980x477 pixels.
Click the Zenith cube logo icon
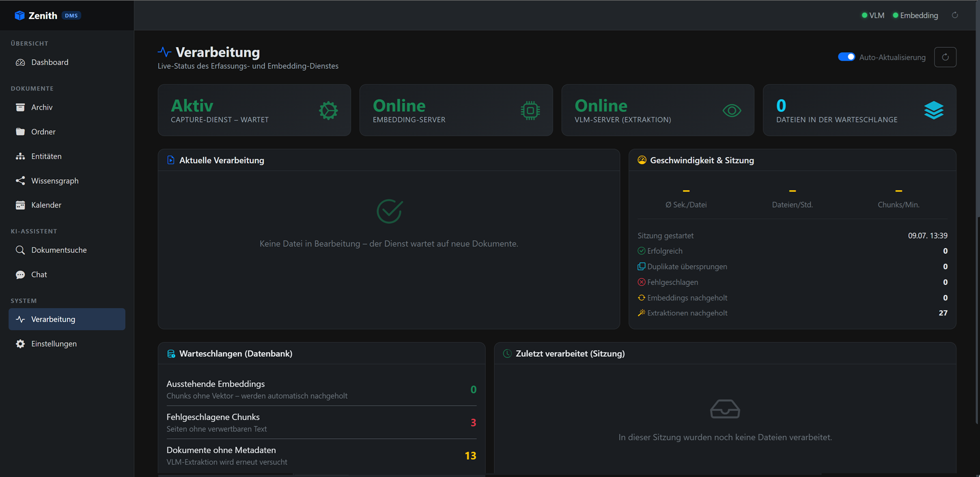point(20,16)
